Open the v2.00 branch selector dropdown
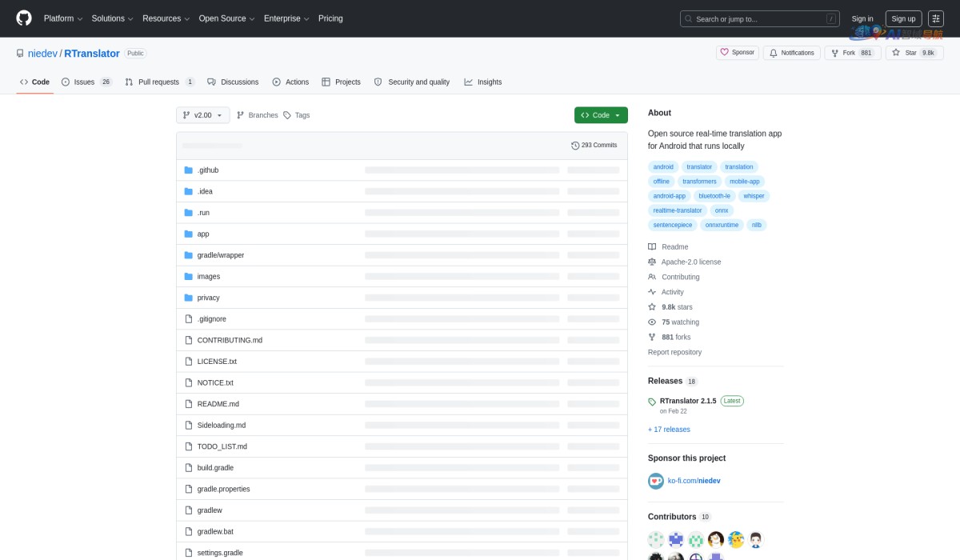The image size is (960, 560). [202, 115]
